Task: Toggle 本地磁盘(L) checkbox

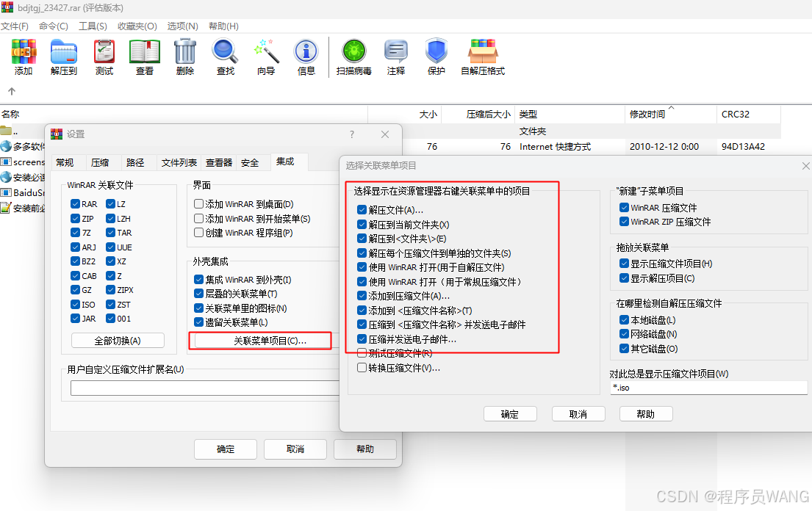Action: click(x=624, y=319)
